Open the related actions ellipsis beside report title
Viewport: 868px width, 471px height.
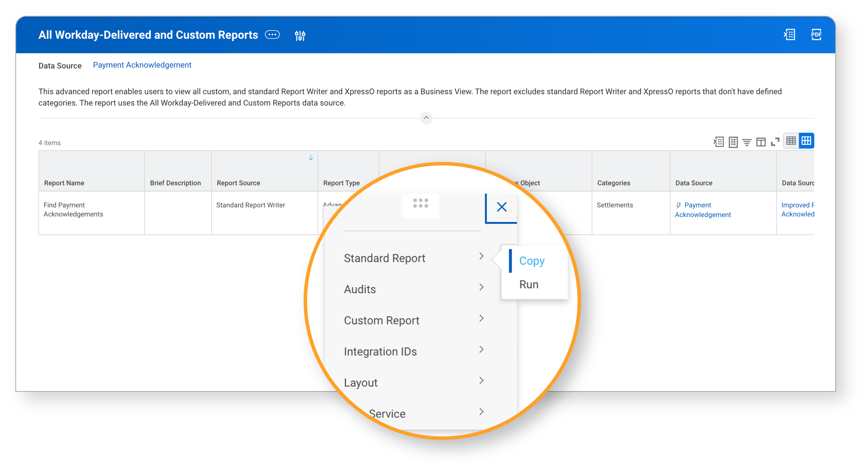[x=272, y=35]
